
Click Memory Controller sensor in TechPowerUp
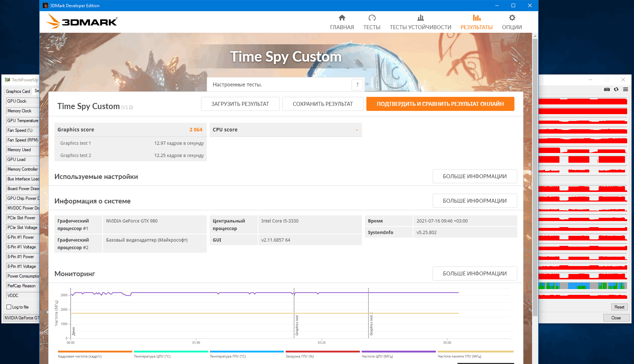[x=23, y=169]
